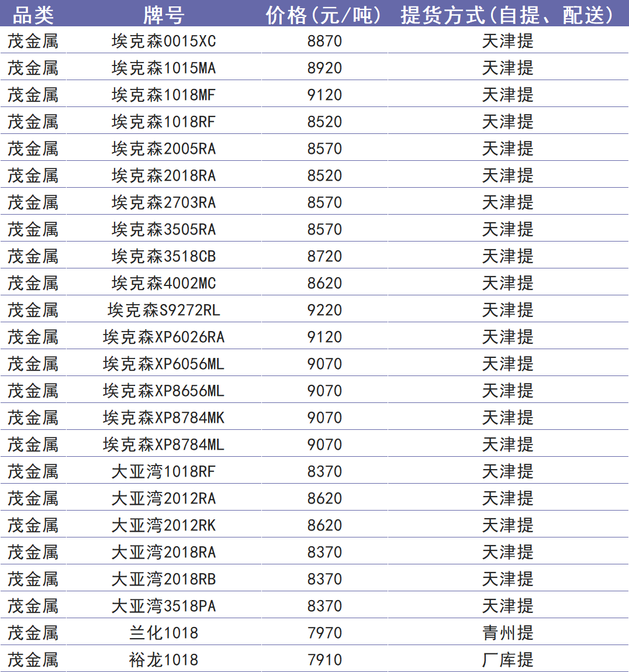Select the 兰化1018 grade cell

(x=164, y=633)
